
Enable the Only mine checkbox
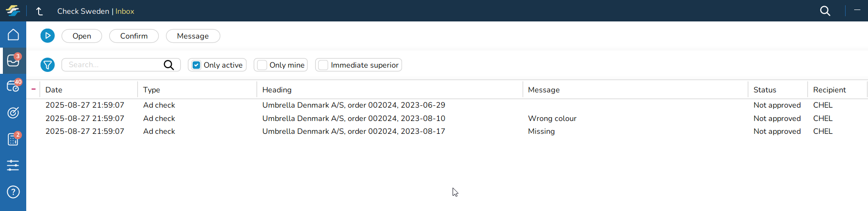point(262,65)
